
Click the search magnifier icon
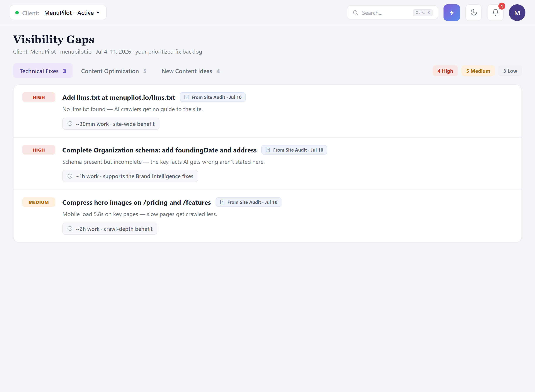click(355, 13)
